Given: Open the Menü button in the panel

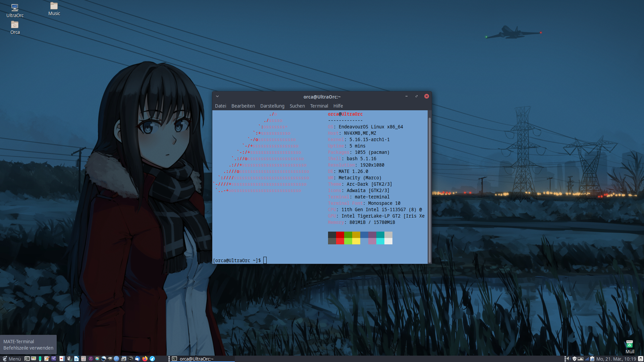Looking at the screenshot, I should click(x=12, y=359).
